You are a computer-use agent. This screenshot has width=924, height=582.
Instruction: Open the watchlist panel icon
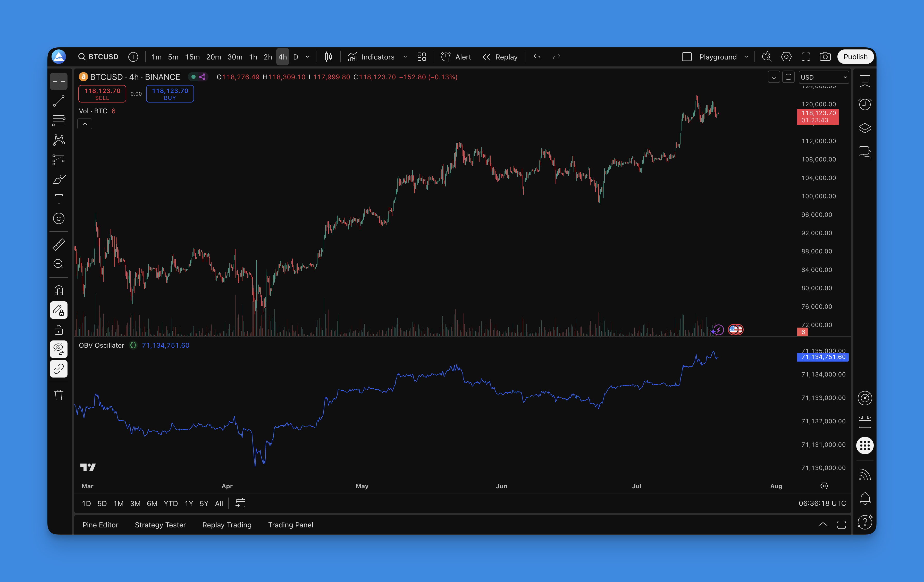click(865, 81)
